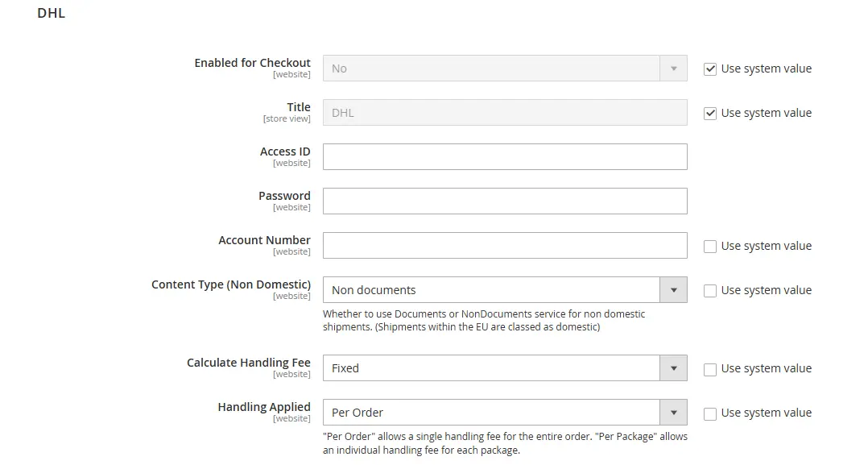Click inside the Account Number input field
The height and width of the screenshot is (465, 868).
[505, 245]
